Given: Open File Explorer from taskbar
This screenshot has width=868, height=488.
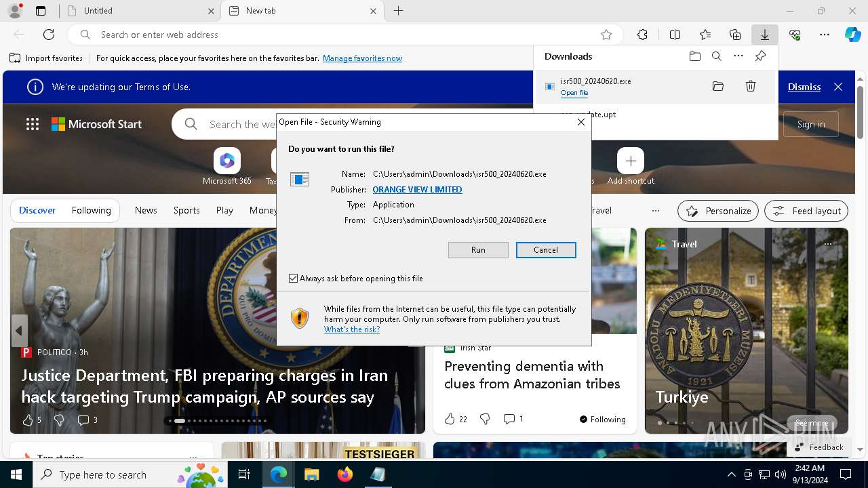Looking at the screenshot, I should click(x=312, y=474).
